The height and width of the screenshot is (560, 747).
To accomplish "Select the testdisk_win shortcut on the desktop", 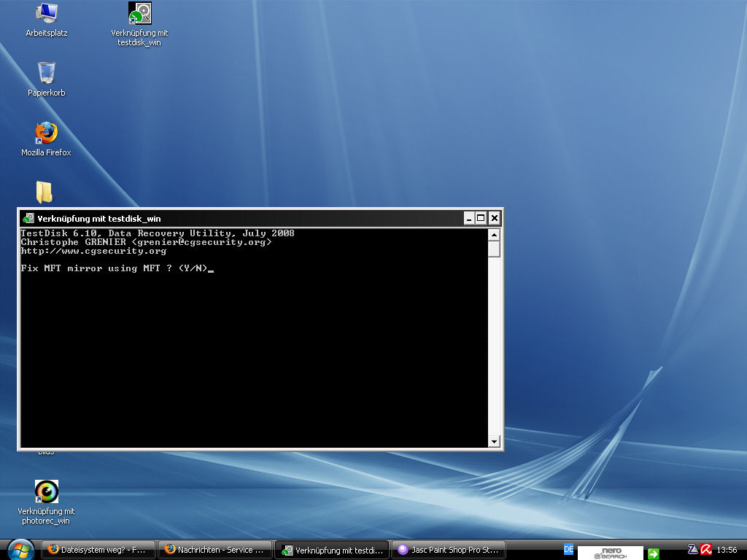I will point(139,24).
